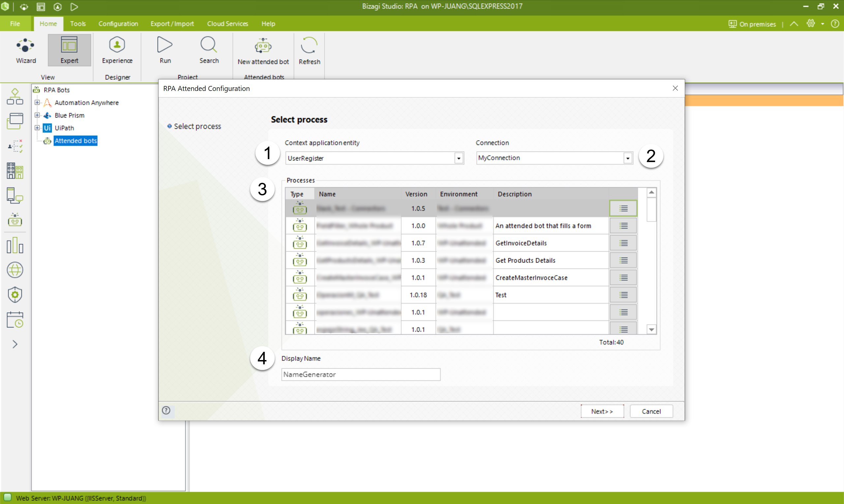Click the help question icon in title ribbon
844x504 pixels.
point(835,23)
